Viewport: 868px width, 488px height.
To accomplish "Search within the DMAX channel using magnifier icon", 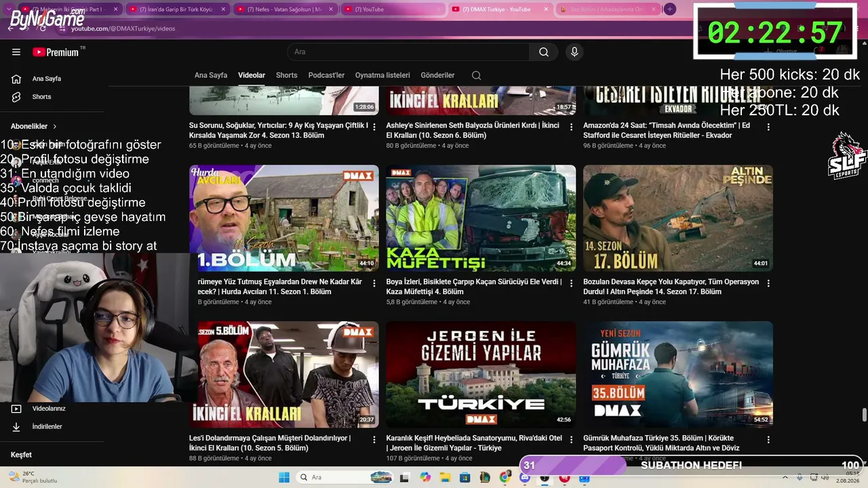I will click(476, 75).
